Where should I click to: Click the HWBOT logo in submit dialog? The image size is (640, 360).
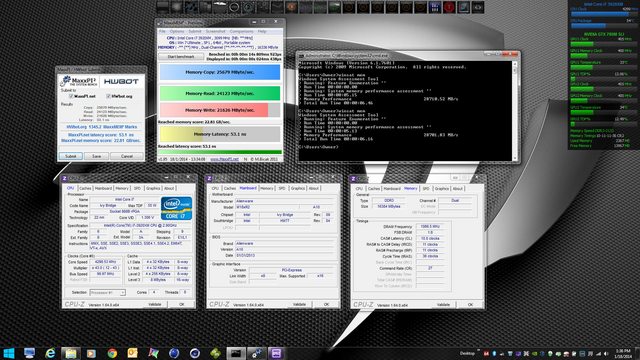point(121,81)
